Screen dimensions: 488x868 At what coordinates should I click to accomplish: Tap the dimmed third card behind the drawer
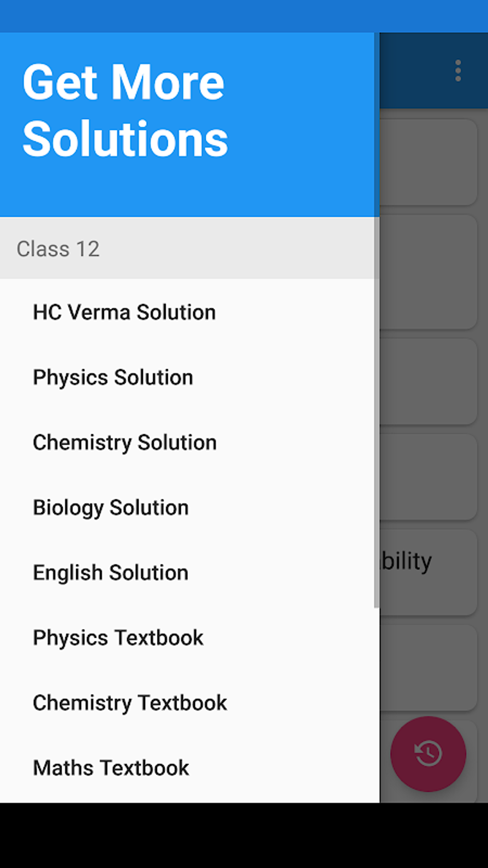(x=428, y=381)
